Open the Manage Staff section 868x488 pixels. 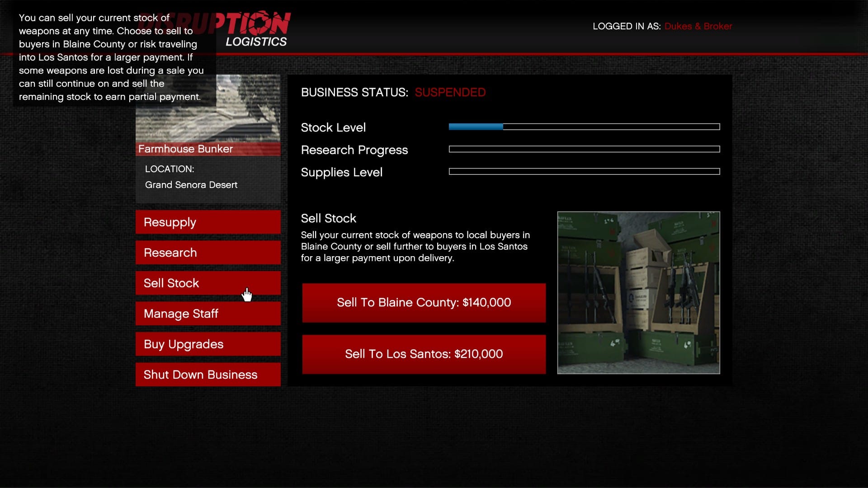[208, 314]
